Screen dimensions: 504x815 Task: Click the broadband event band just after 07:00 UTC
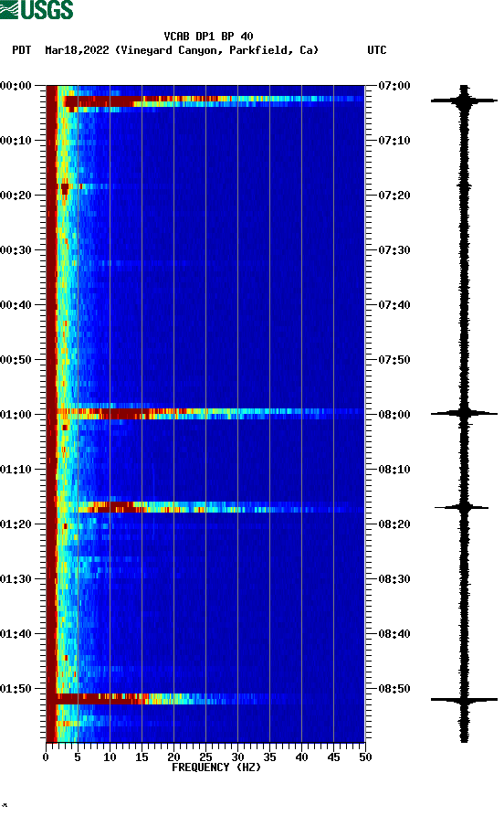[x=213, y=102]
